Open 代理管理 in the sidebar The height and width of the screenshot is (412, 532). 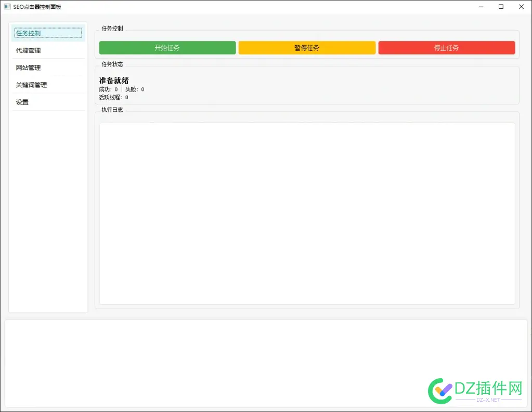coord(48,50)
